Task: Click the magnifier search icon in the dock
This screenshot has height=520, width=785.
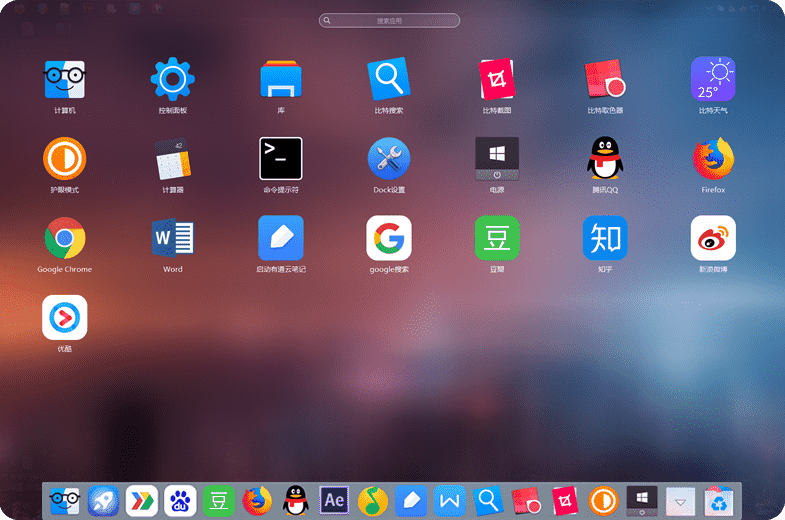Action: tap(488, 500)
